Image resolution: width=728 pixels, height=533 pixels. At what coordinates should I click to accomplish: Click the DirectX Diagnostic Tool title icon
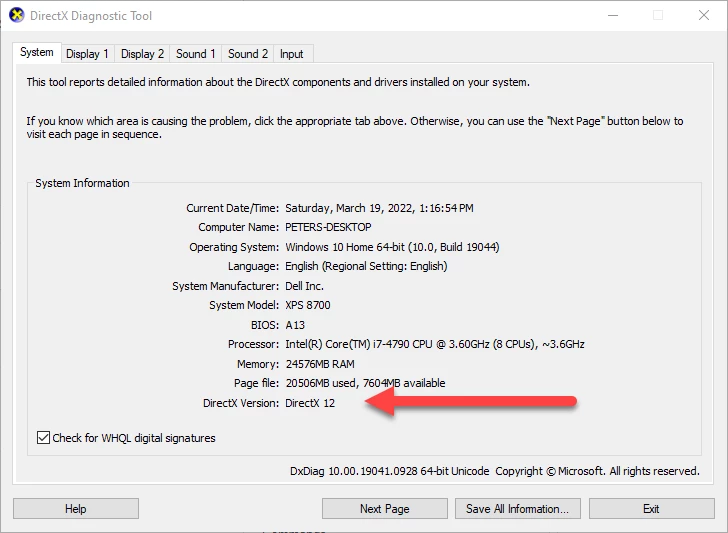[17, 15]
